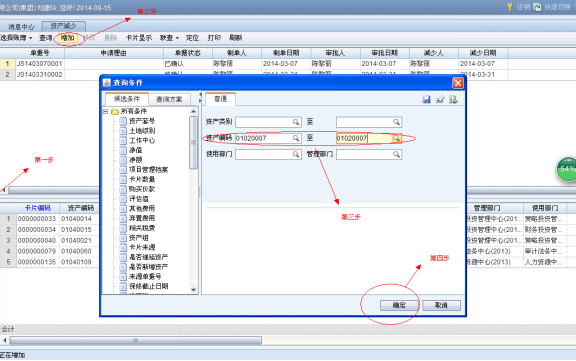
Task: Select the 普通 tab in query dialog
Action: (220, 99)
